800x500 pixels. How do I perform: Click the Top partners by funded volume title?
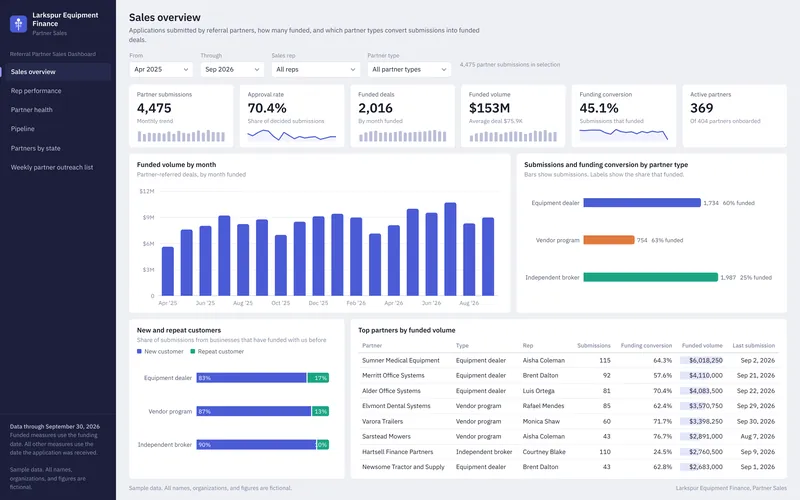tap(407, 331)
